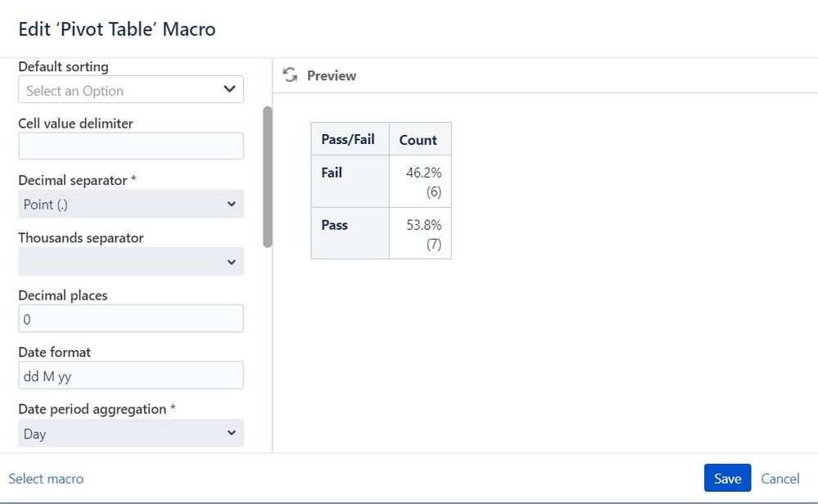Click the Decimal places field

(130, 318)
